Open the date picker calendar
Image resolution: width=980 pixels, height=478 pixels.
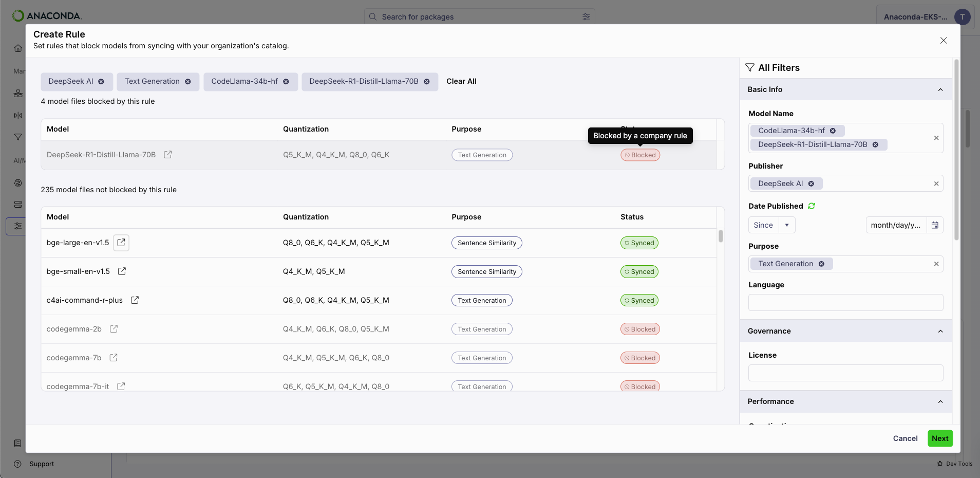click(x=935, y=225)
